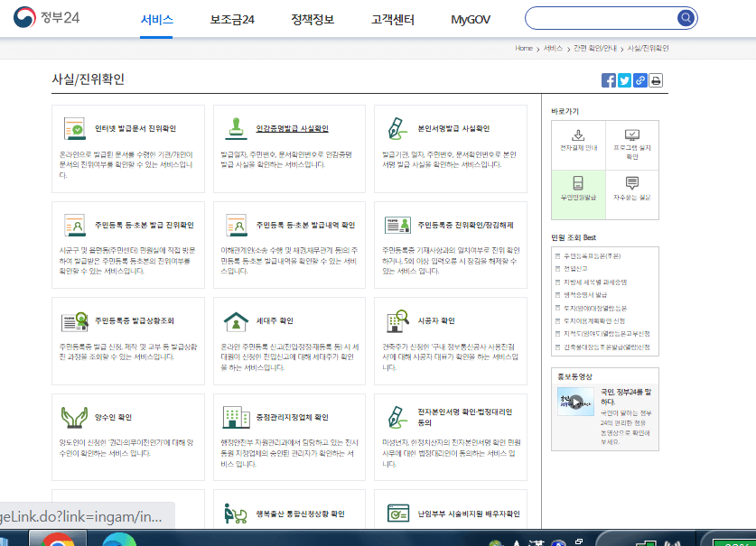756x546 pixels.
Task: Open 세대주 확인 link
Action: click(275, 321)
